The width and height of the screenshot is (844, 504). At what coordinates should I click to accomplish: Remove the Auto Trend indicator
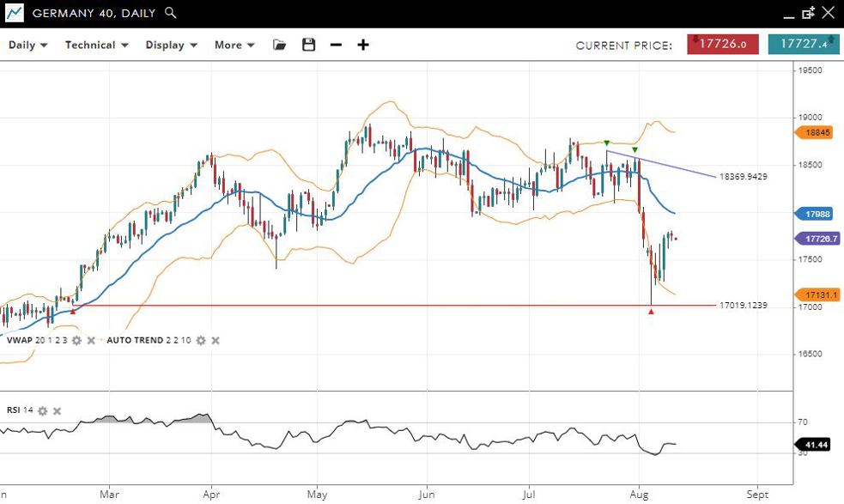(x=216, y=341)
